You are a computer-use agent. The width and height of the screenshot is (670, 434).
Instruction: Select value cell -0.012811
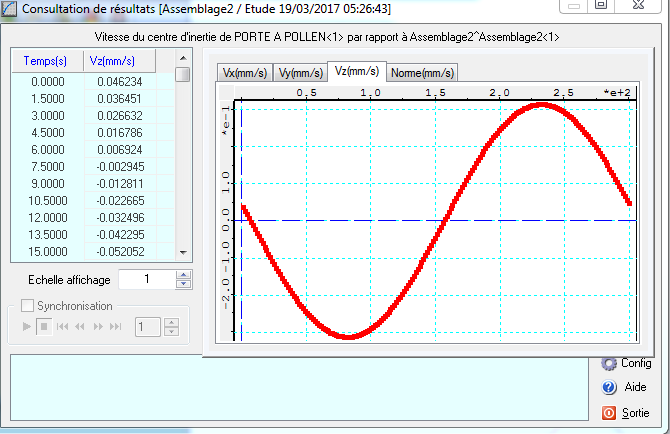tap(120, 184)
